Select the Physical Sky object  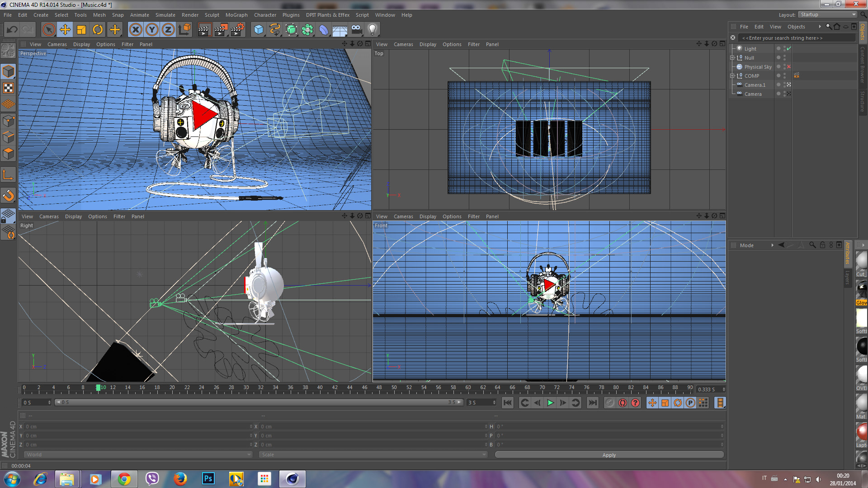[x=758, y=67]
